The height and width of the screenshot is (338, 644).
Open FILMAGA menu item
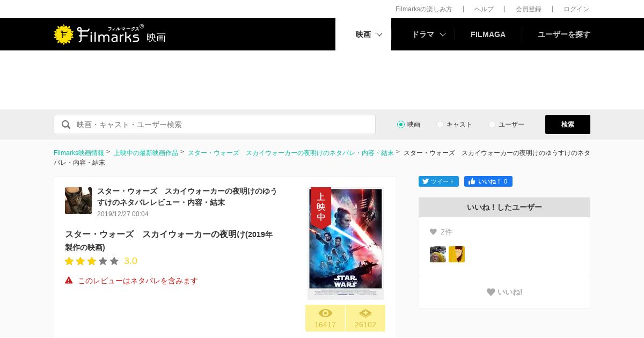tap(488, 34)
